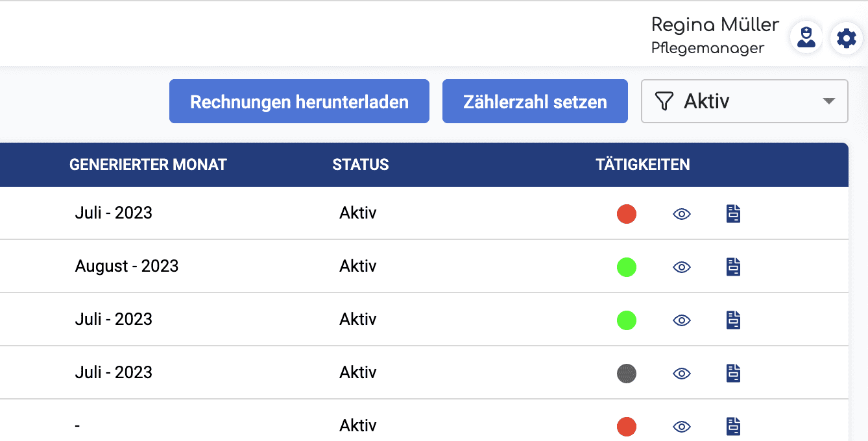View details via the eye icon in the August - 2023 row
This screenshot has height=441, width=868.
pos(682,267)
